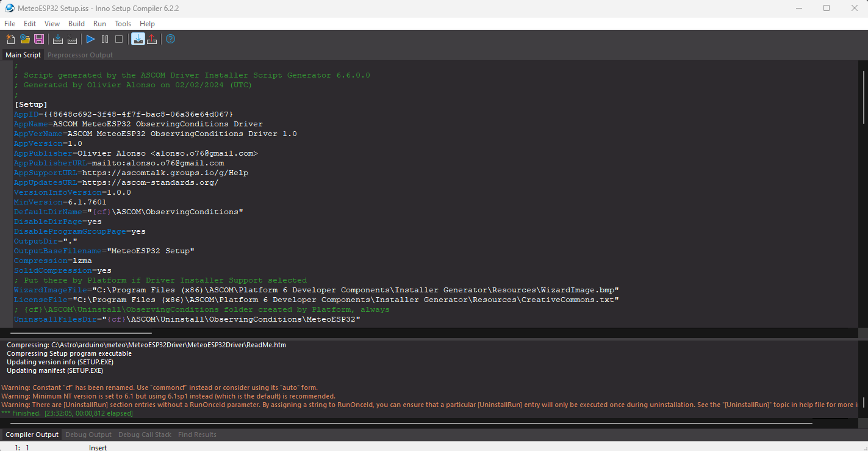Open the File menu
The image size is (868, 451).
tap(10, 24)
